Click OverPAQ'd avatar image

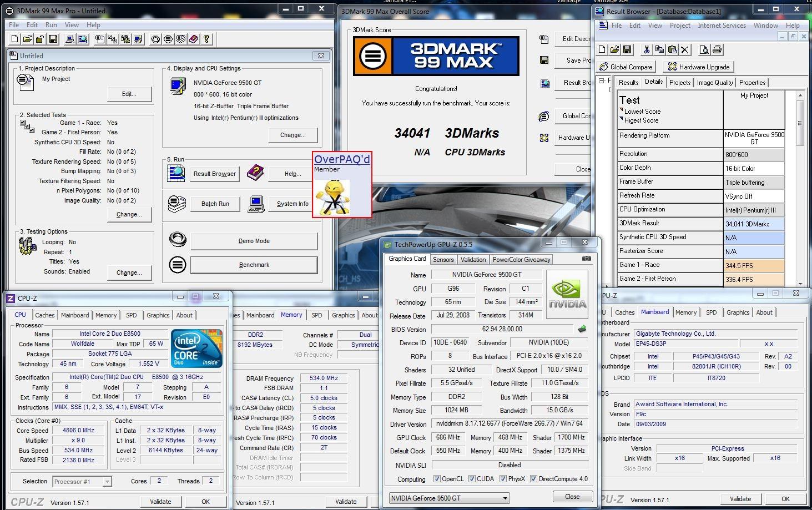click(x=332, y=197)
